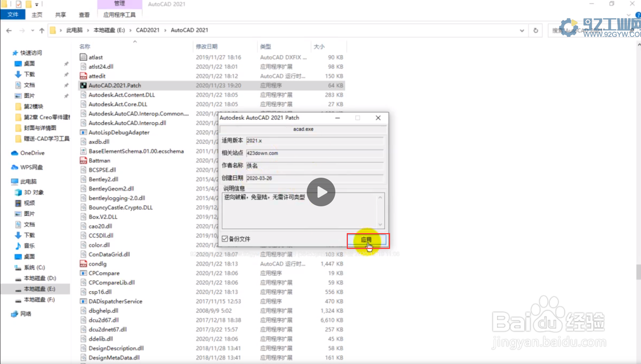Click the 管理 contextual tab

coord(119,4)
